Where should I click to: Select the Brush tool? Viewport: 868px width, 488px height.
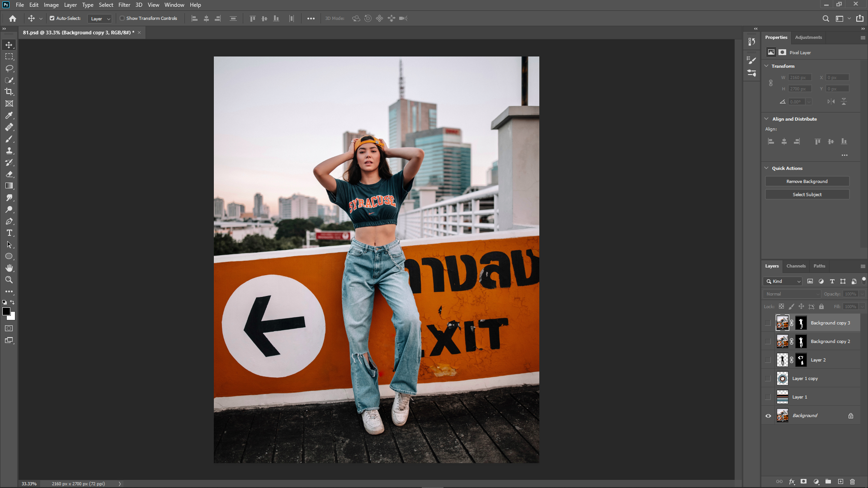pyautogui.click(x=9, y=139)
